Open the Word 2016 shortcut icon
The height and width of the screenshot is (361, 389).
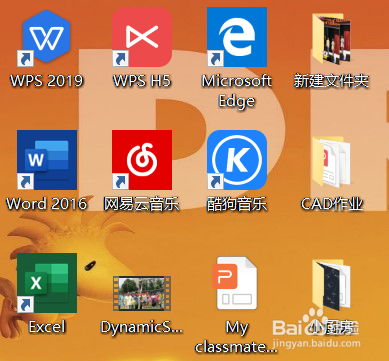(47, 160)
